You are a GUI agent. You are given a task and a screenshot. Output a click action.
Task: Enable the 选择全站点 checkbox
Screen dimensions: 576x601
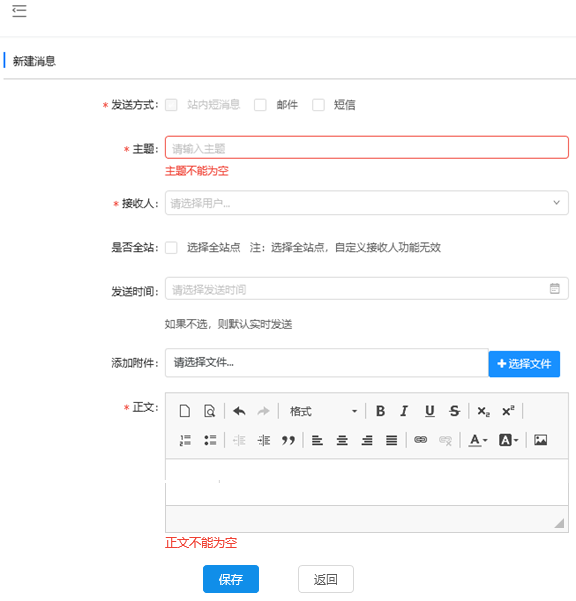coord(171,247)
